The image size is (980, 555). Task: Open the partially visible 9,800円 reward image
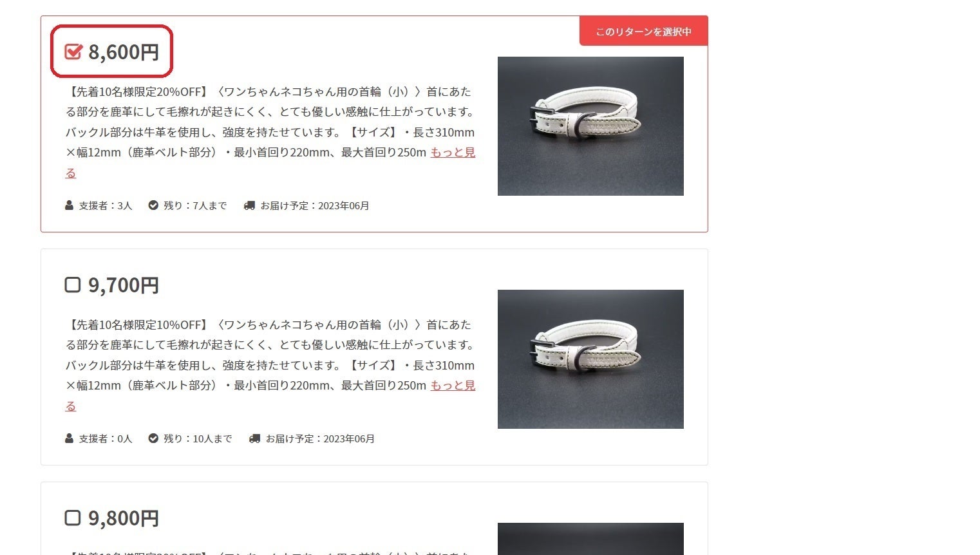click(x=590, y=539)
